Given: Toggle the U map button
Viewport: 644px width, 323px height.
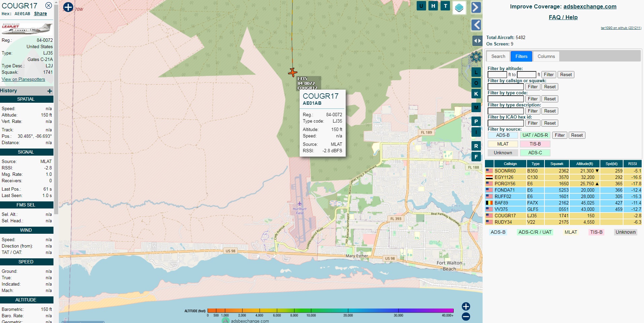Looking at the screenshot, I should pyautogui.click(x=421, y=6).
